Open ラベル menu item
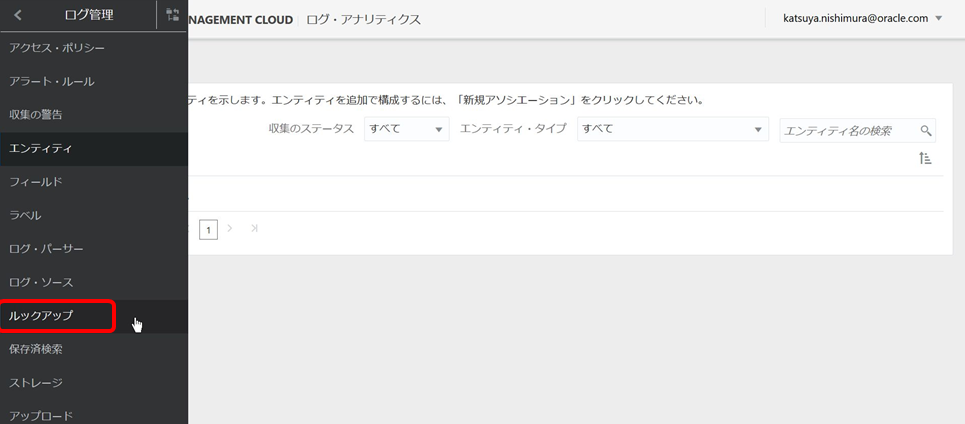This screenshot has height=424, width=965. click(x=94, y=215)
